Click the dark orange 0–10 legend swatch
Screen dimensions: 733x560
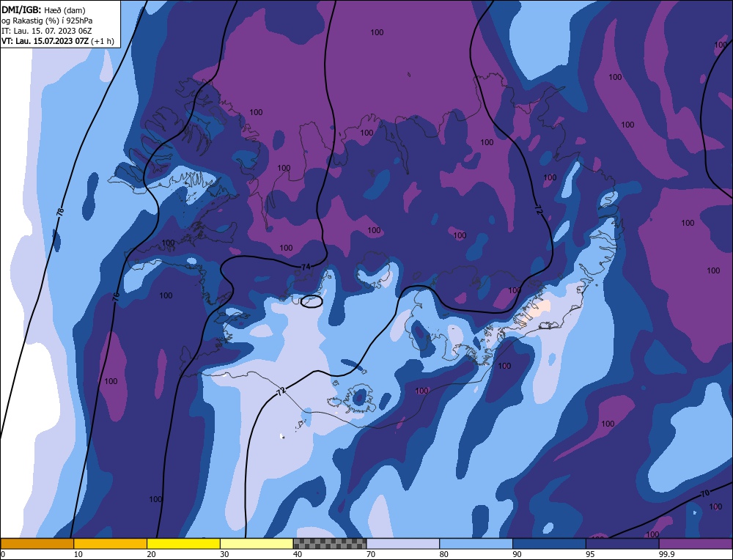coord(37,544)
